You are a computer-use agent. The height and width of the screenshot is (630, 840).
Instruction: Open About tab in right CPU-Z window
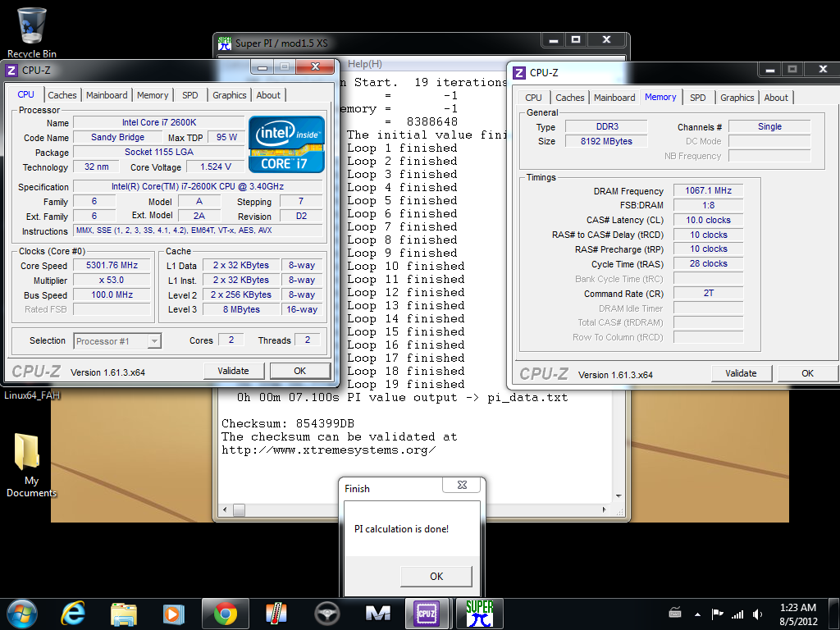(776, 98)
